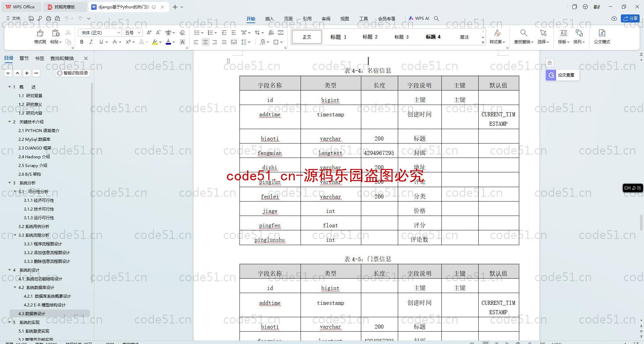Click the text highlight color swatch
This screenshot has width=644, height=344.
[x=155, y=42]
